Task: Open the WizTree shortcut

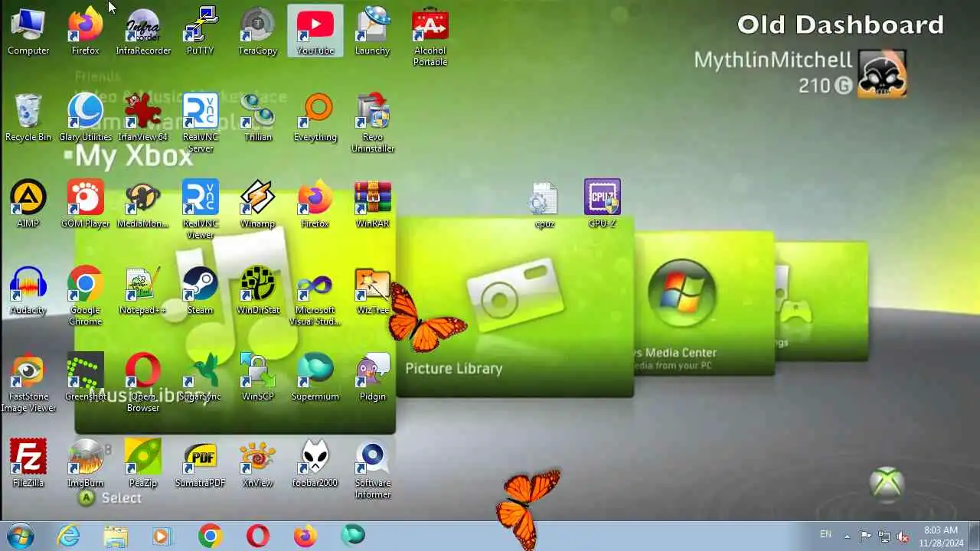Action: click(373, 292)
